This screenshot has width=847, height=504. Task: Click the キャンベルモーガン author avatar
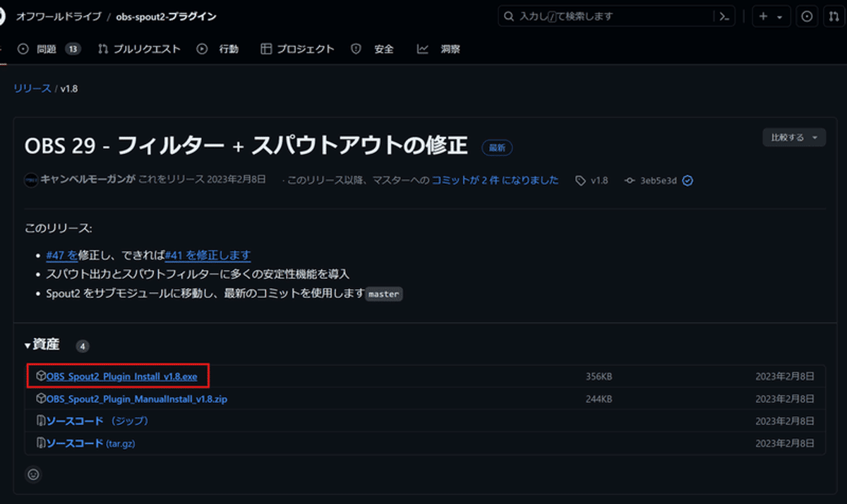(32, 180)
